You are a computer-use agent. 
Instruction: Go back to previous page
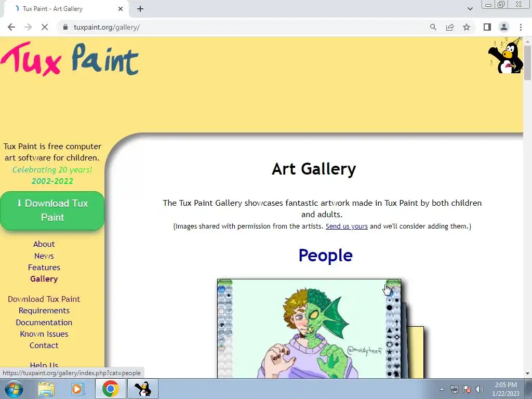tap(11, 27)
